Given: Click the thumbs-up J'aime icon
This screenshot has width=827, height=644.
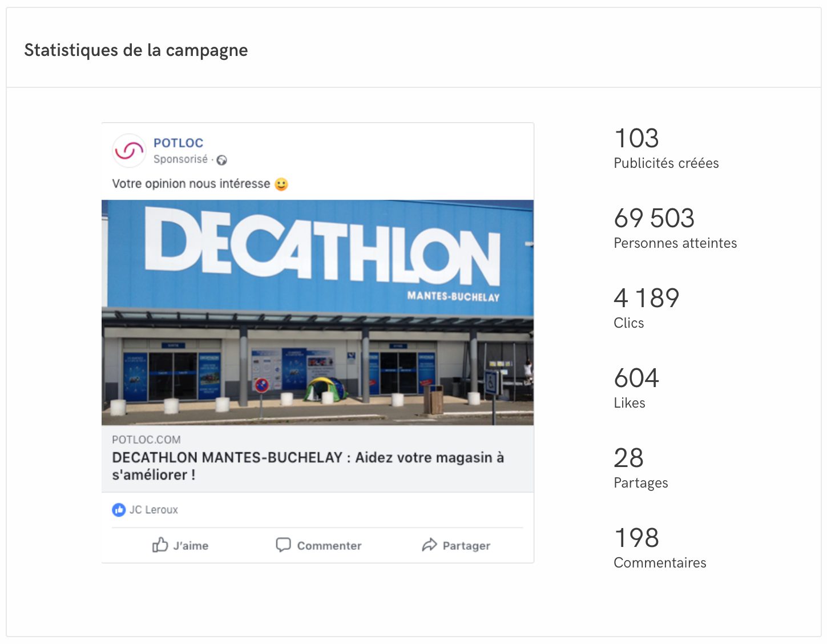Looking at the screenshot, I should 160,545.
